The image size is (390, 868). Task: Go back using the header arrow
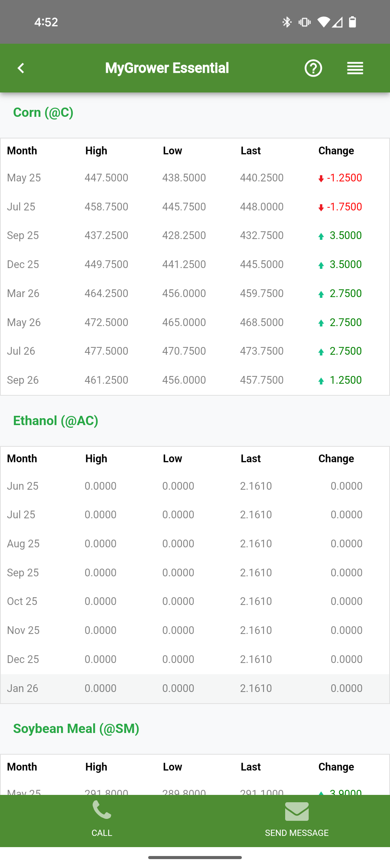pyautogui.click(x=21, y=68)
